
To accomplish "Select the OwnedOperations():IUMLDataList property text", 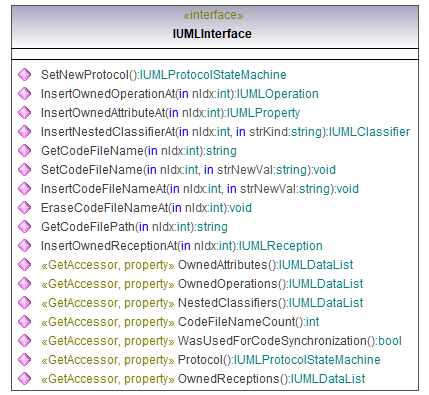I will tap(271, 284).
